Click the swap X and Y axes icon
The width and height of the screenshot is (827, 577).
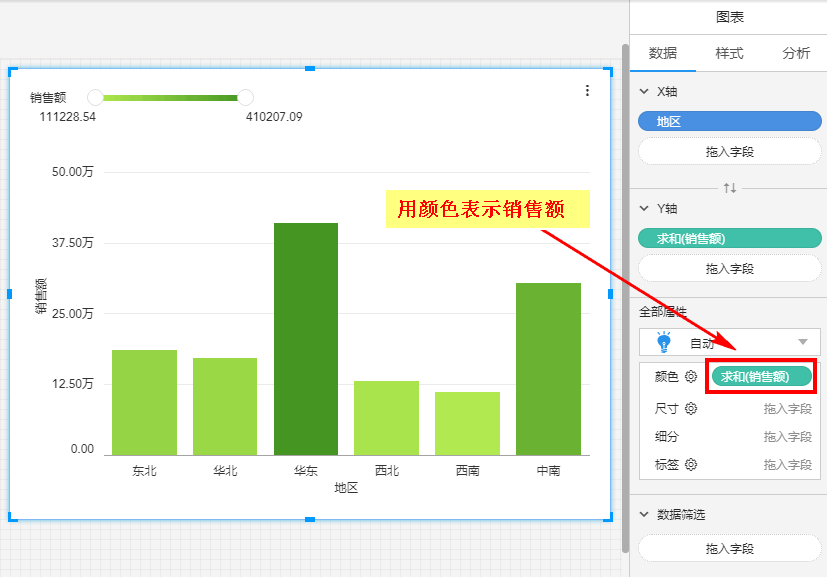click(x=730, y=188)
